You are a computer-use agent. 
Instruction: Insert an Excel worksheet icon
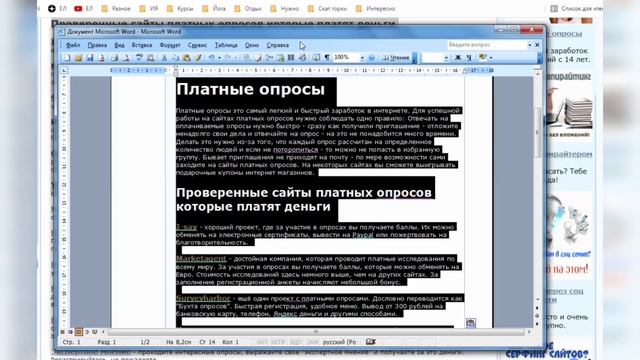(280, 58)
